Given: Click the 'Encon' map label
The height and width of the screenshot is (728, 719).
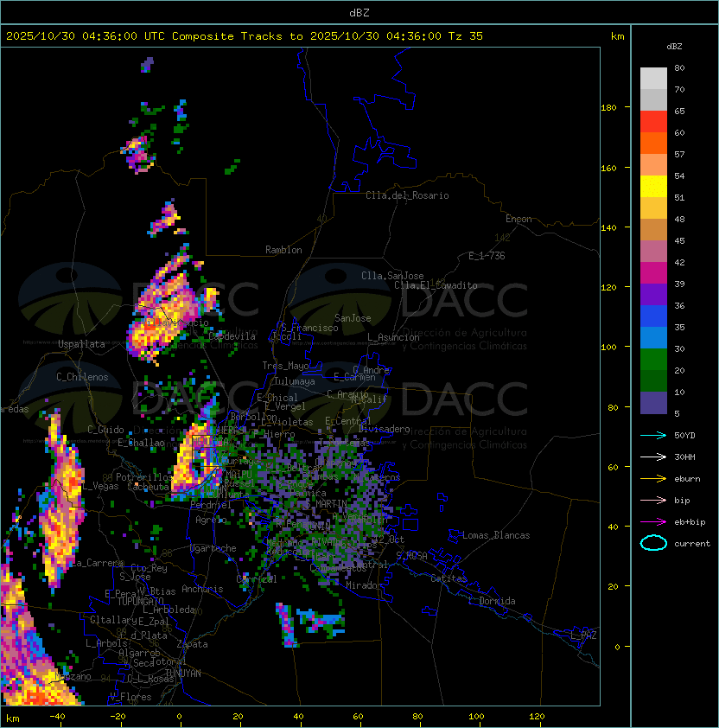Looking at the screenshot, I should pyautogui.click(x=519, y=219).
